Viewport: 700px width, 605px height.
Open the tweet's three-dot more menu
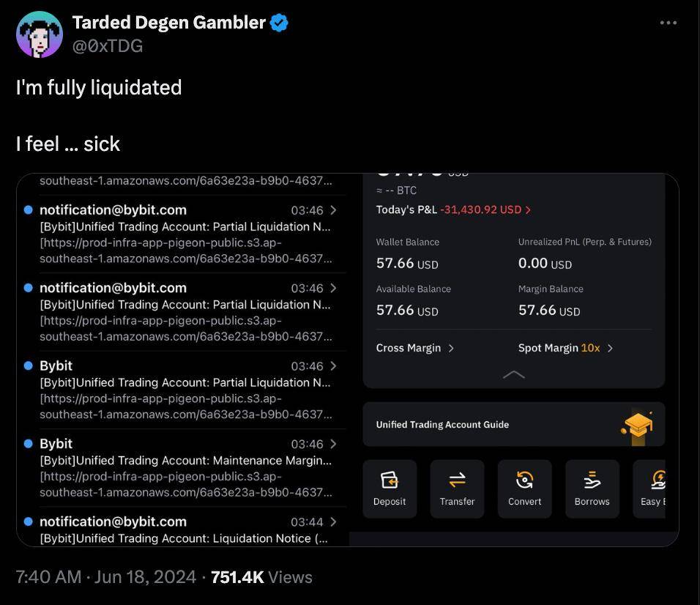point(668,22)
